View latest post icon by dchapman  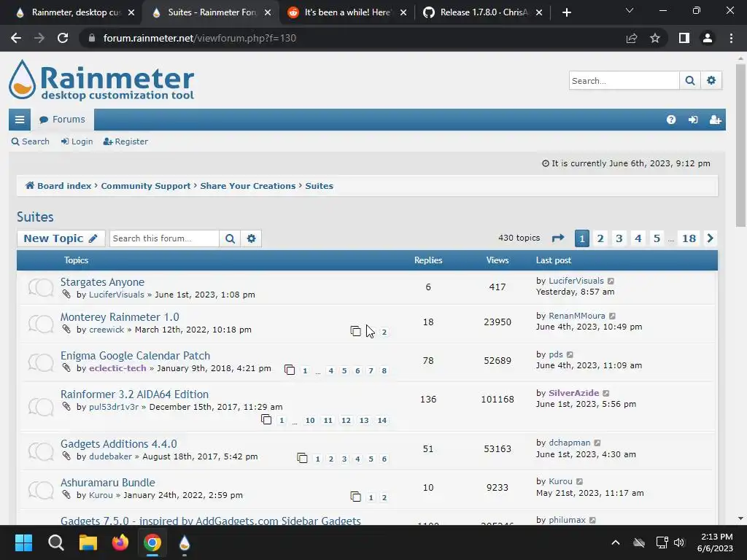click(x=597, y=443)
